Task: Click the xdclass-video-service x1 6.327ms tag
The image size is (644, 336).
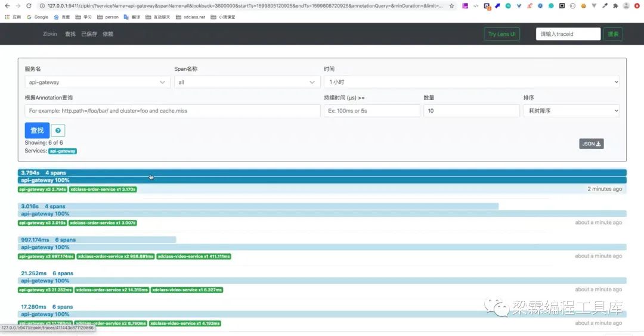Action: coord(187,290)
